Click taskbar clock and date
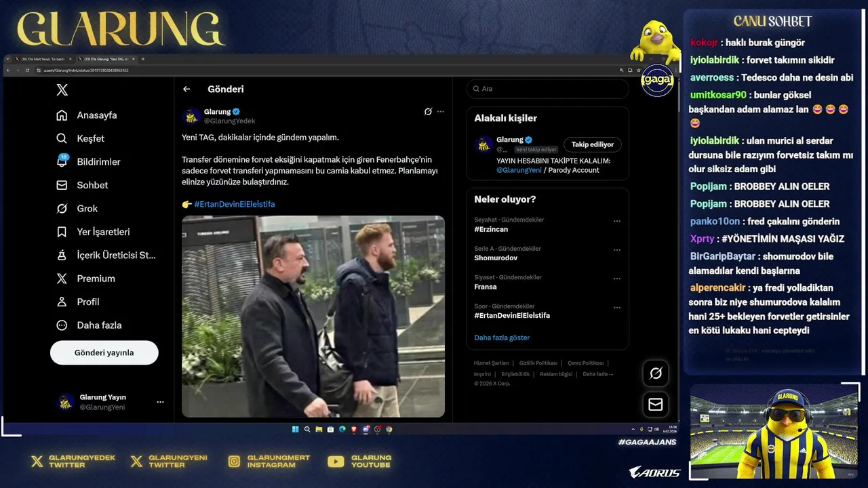Screen dimensions: 868x488 670,429
